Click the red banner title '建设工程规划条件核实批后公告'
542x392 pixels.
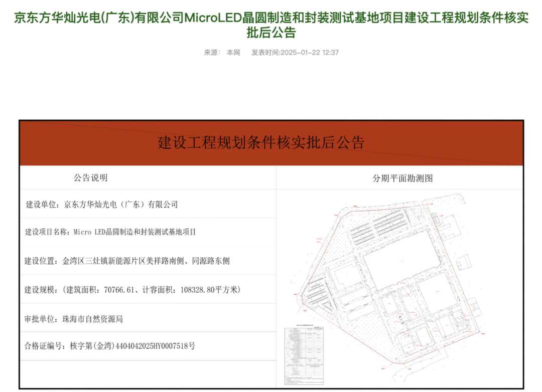[x=261, y=143]
